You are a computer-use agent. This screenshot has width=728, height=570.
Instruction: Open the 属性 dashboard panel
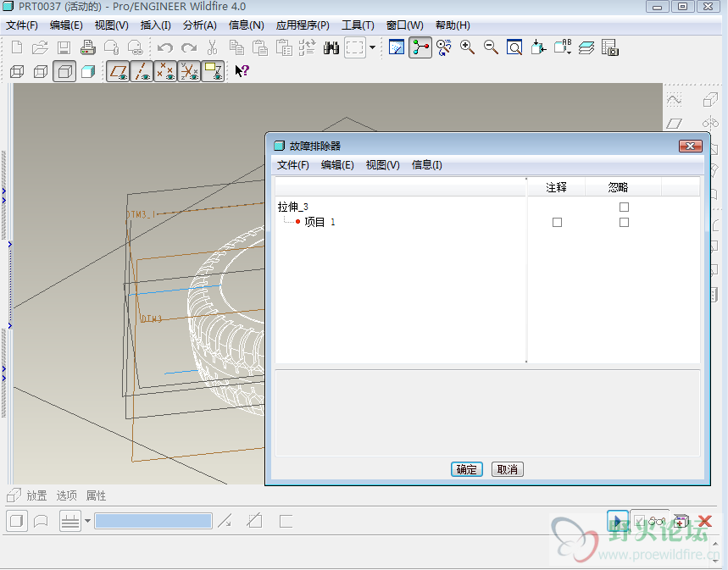97,495
